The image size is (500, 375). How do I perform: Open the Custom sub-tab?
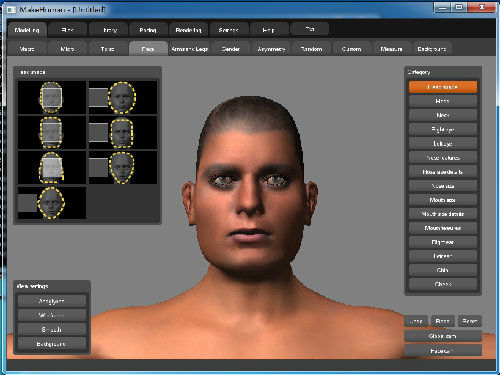click(x=352, y=49)
